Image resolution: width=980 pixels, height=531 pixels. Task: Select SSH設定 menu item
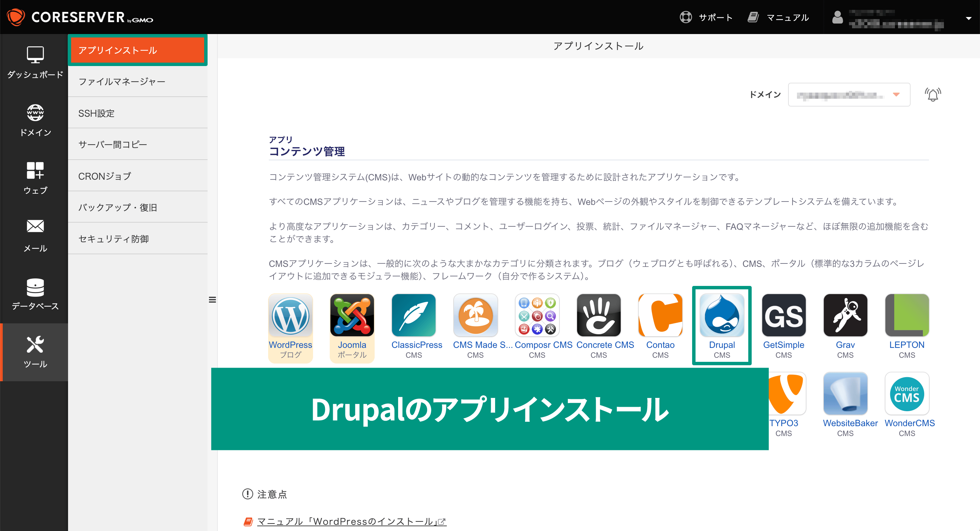point(138,113)
